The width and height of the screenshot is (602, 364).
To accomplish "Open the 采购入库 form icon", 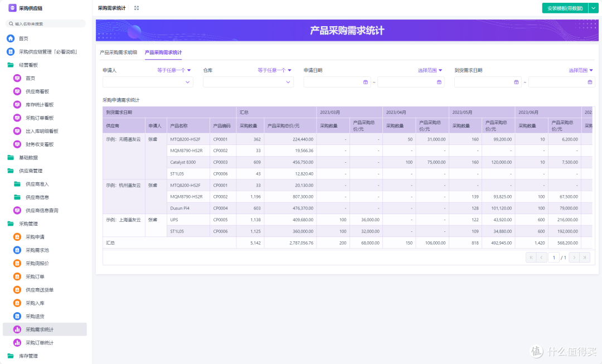I will (17, 303).
